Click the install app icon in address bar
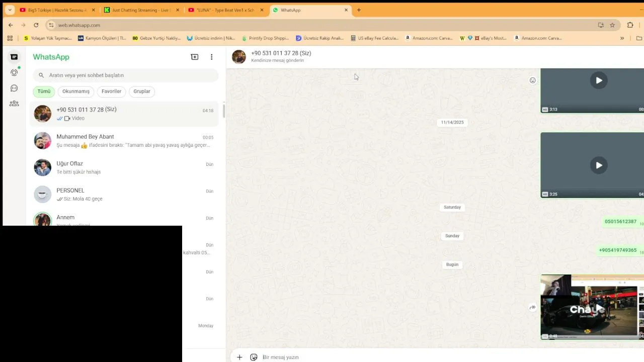644x362 pixels. (601, 25)
